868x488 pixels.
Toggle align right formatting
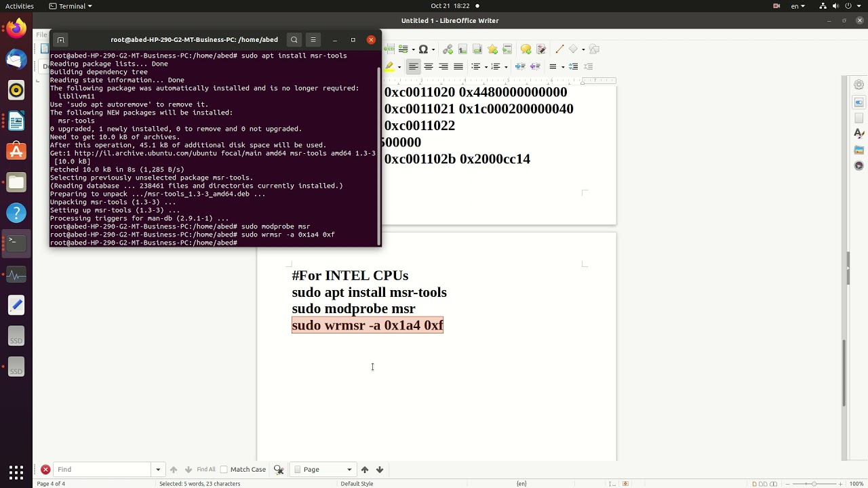pos(443,66)
